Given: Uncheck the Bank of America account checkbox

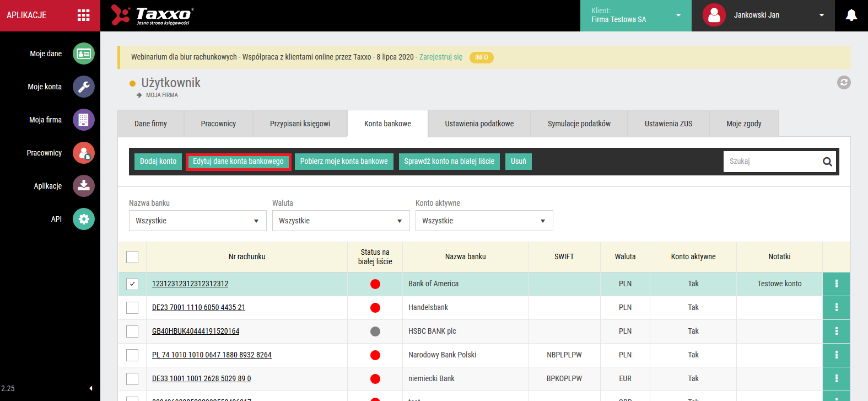Looking at the screenshot, I should tap(132, 284).
